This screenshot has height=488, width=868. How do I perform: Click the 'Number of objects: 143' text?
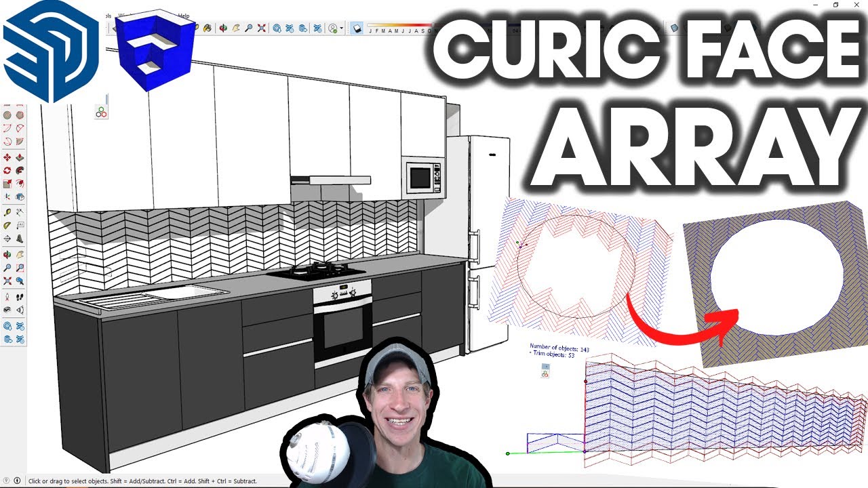tap(559, 348)
